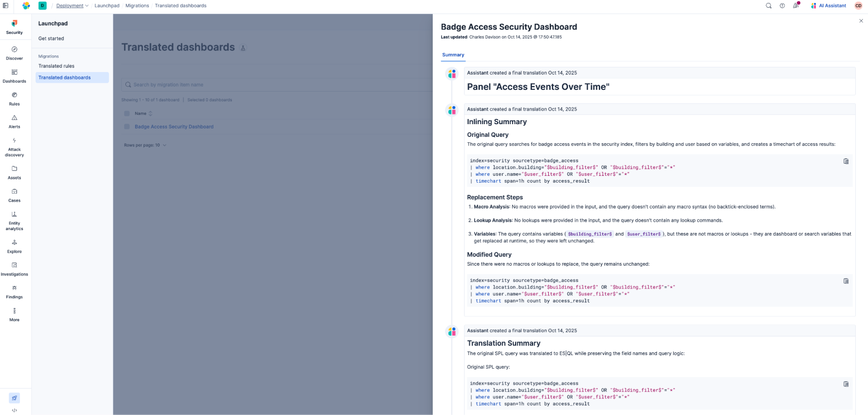Image resolution: width=868 pixels, height=415 pixels.
Task: Select the Alerts icon in left navigation
Action: (14, 121)
